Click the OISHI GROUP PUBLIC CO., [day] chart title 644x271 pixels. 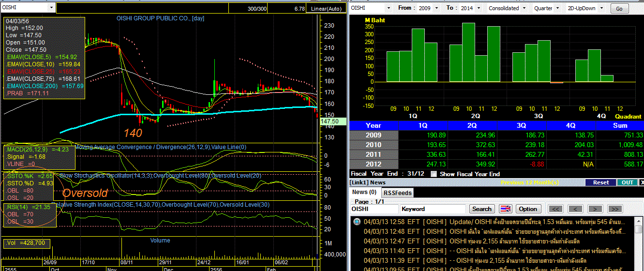tap(161, 18)
